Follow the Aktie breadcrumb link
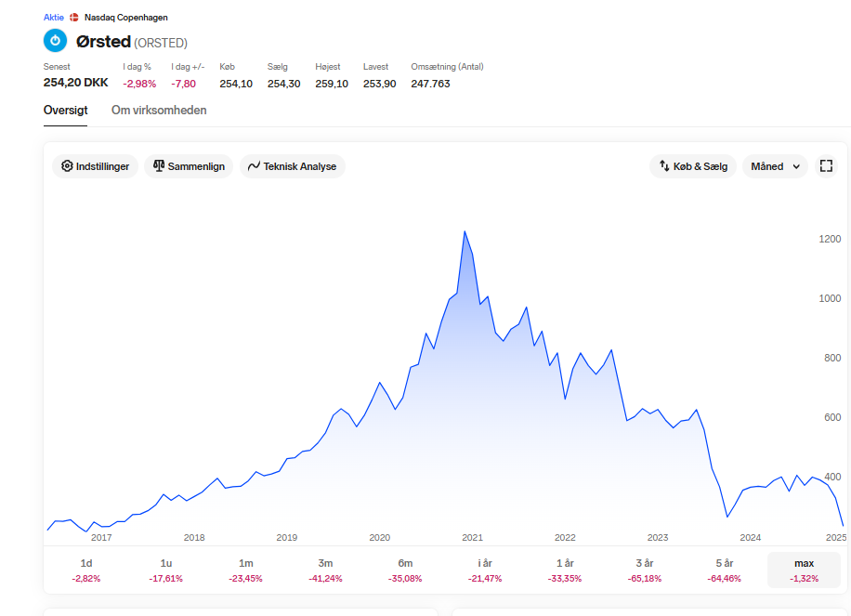Screen dimensions: 851x616 54,18
